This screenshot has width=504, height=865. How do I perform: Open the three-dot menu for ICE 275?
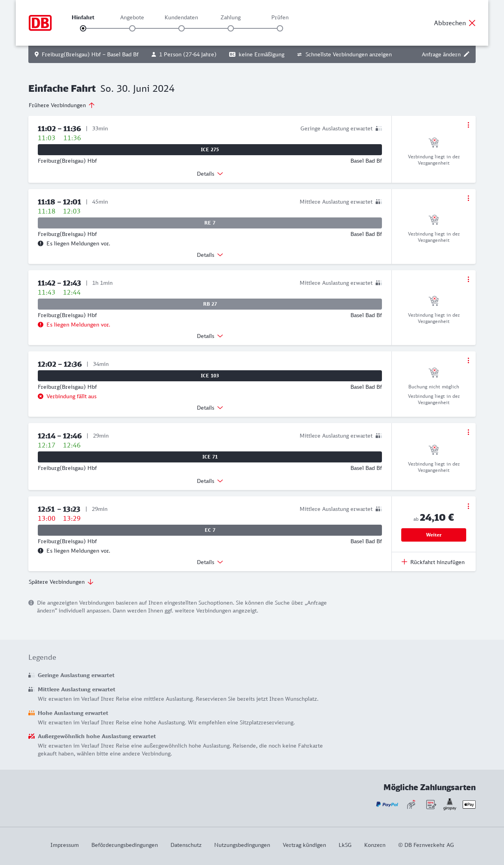(x=468, y=125)
